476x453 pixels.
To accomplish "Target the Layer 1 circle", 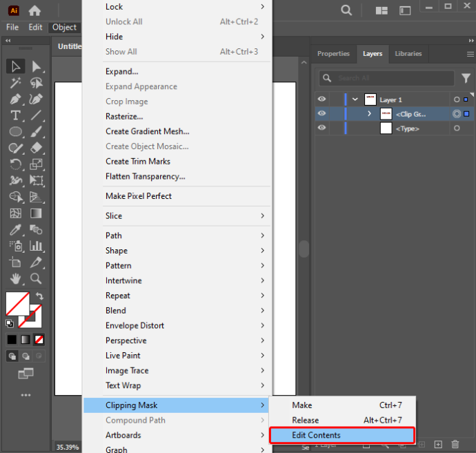I will (x=457, y=99).
